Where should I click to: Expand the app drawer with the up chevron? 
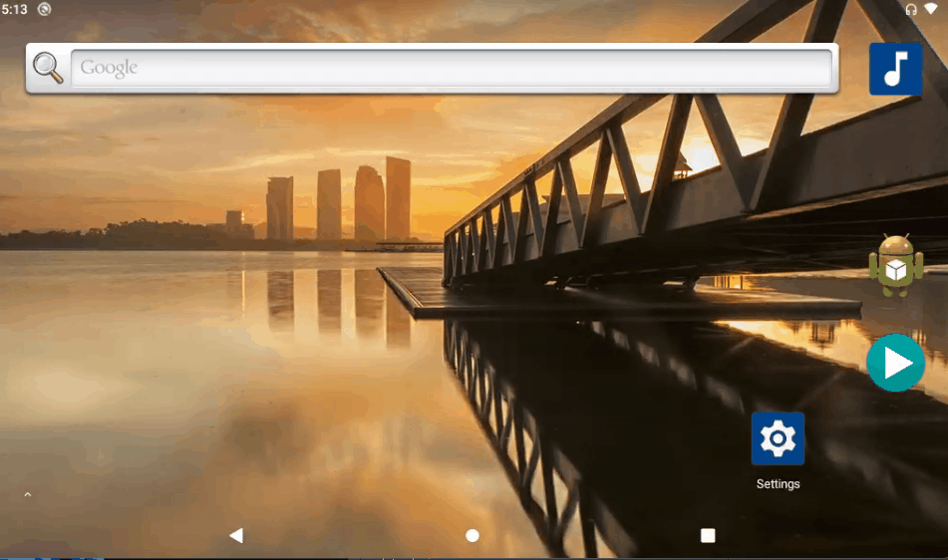[27, 494]
